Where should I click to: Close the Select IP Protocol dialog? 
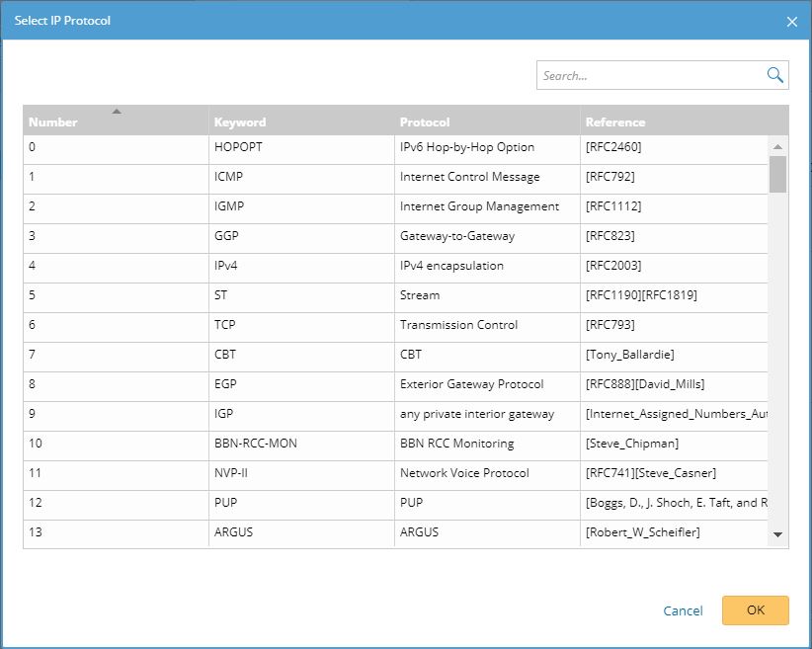791,22
